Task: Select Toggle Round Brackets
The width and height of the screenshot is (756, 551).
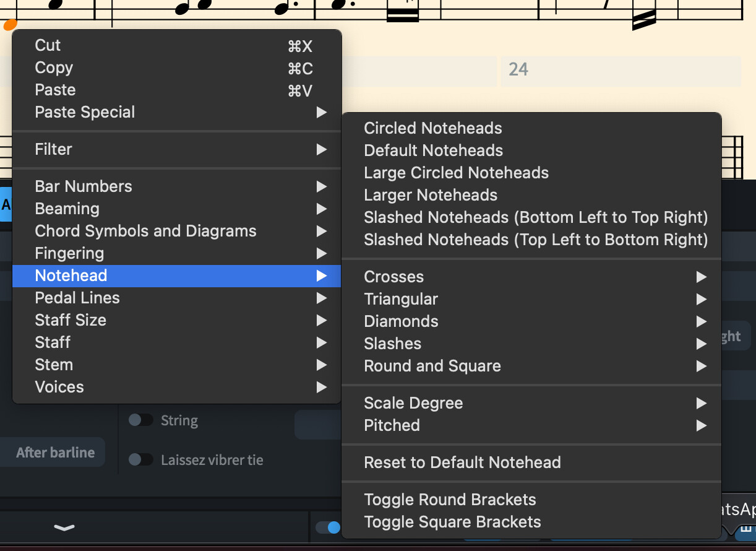Action: pyautogui.click(x=450, y=500)
